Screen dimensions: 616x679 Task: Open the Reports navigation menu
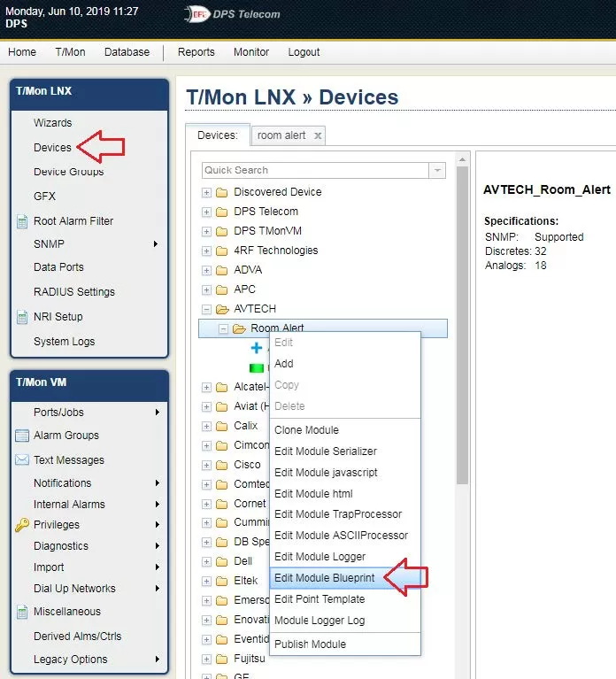(196, 52)
